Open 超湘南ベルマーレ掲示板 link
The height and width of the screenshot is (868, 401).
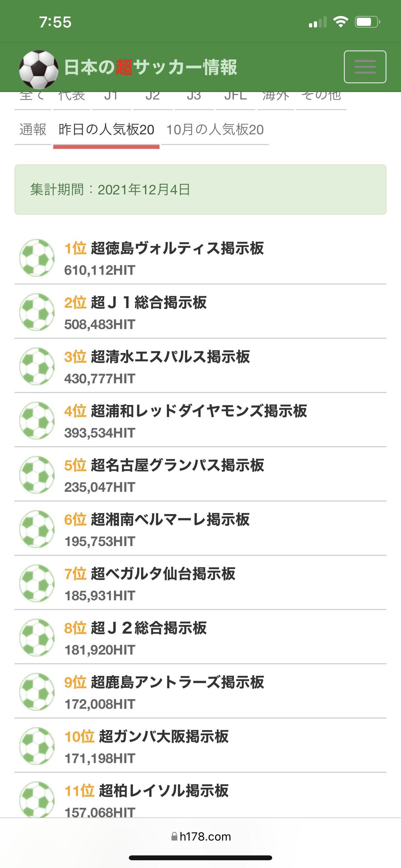click(170, 520)
